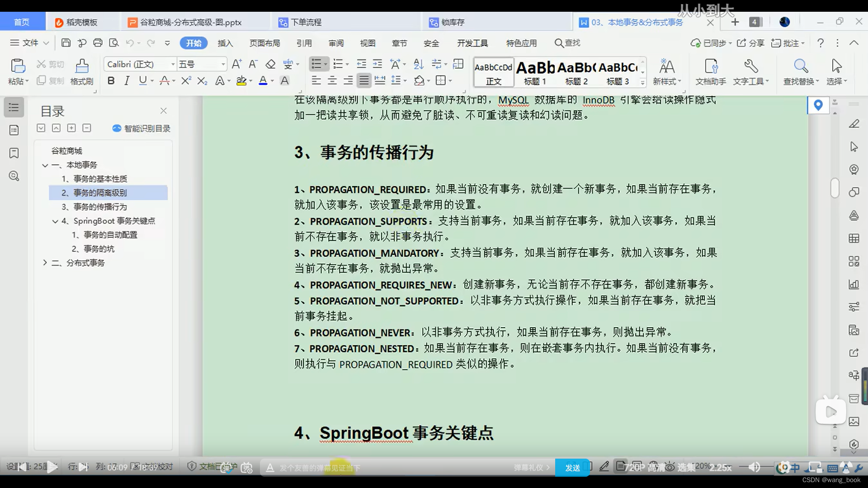Go to 3、事务的传播行为 in outline
This screenshot has width=868, height=488.
tap(94, 207)
